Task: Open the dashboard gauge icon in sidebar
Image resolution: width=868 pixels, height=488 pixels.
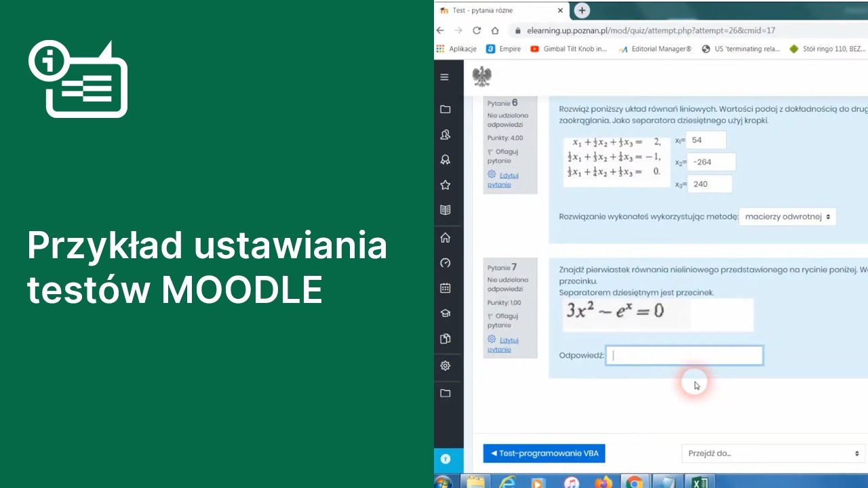Action: (x=445, y=263)
